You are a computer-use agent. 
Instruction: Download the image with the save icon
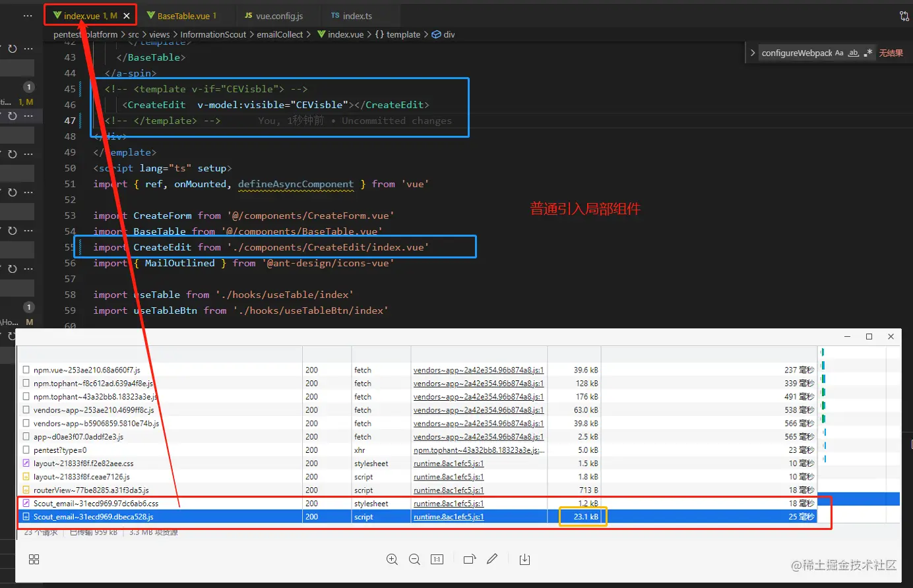tap(524, 559)
